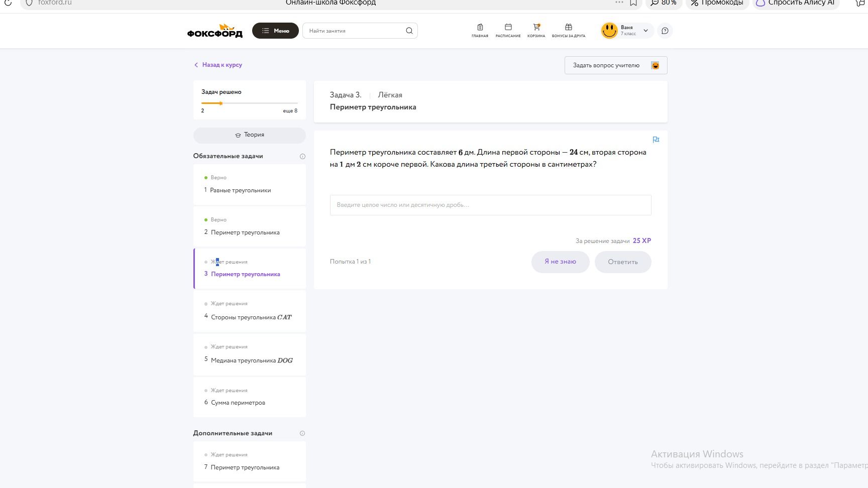Select task 6 Сумма периметров
The height and width of the screenshot is (488, 868).
click(249, 397)
